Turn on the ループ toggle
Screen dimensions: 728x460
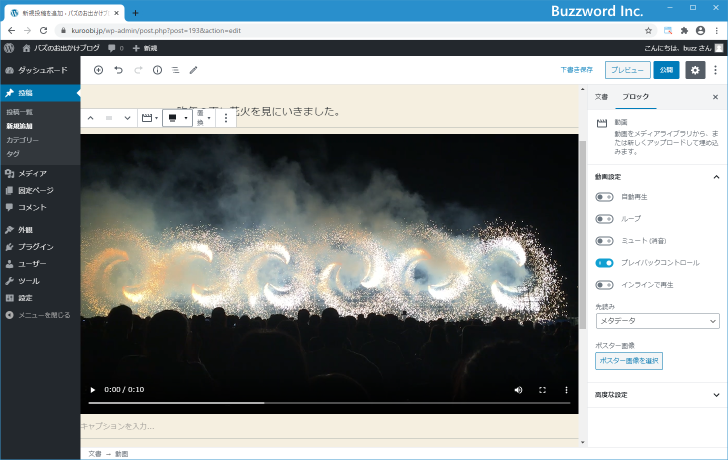(x=604, y=219)
